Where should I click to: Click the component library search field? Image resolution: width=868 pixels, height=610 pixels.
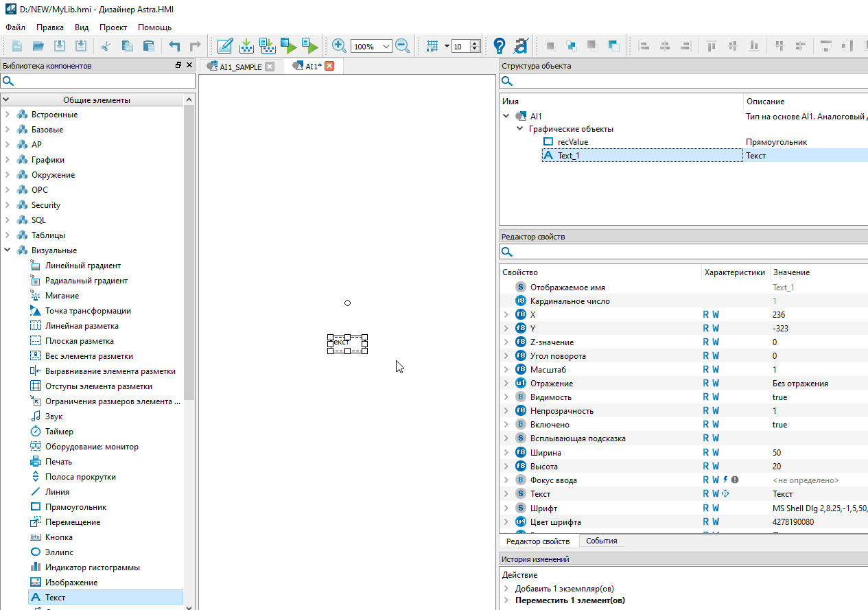[x=99, y=82]
